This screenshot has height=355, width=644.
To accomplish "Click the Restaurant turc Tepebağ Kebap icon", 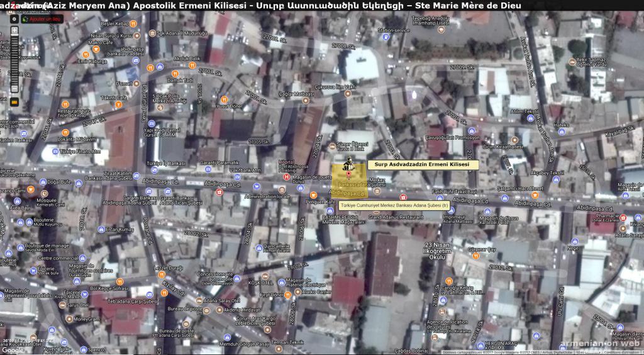I will (65, 104).
